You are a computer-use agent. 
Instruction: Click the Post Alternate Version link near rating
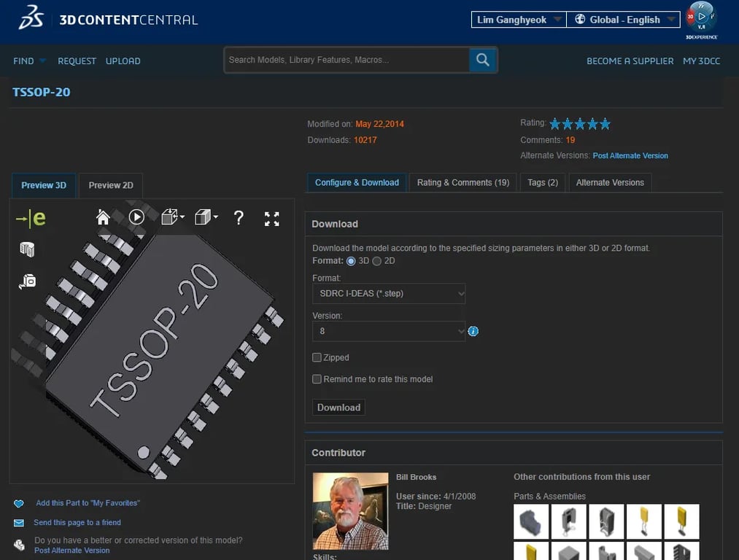pyautogui.click(x=630, y=156)
